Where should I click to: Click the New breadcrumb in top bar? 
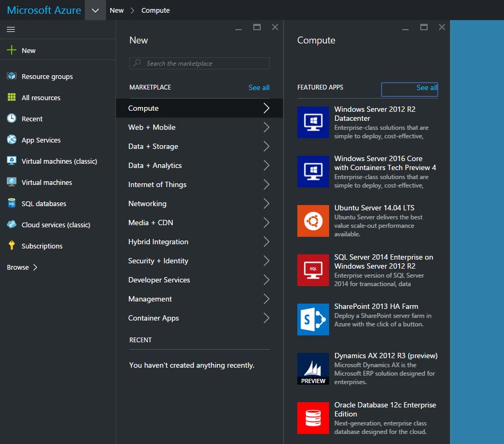click(117, 10)
